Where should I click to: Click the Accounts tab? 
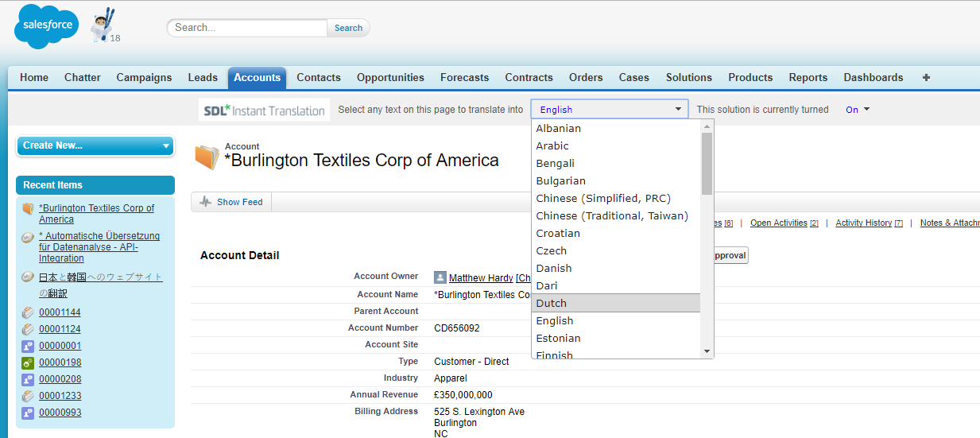click(257, 77)
